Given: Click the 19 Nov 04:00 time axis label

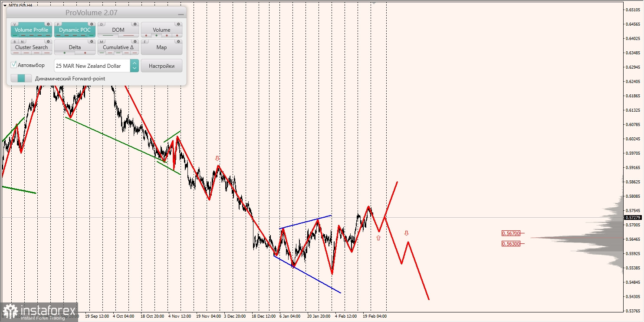Looking at the screenshot, I should (x=208, y=316).
